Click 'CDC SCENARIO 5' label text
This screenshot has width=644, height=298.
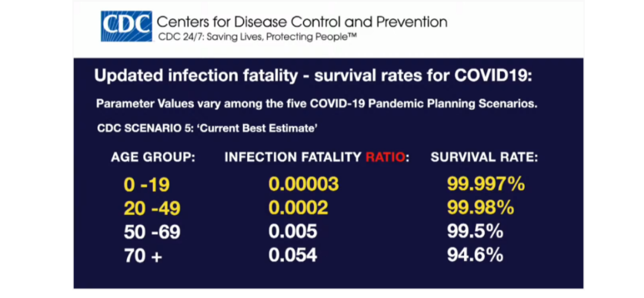tap(209, 129)
